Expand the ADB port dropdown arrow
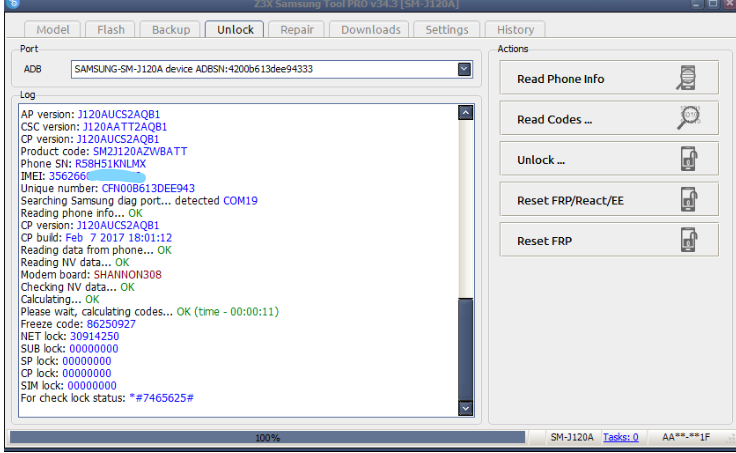The image size is (736, 453). point(464,69)
